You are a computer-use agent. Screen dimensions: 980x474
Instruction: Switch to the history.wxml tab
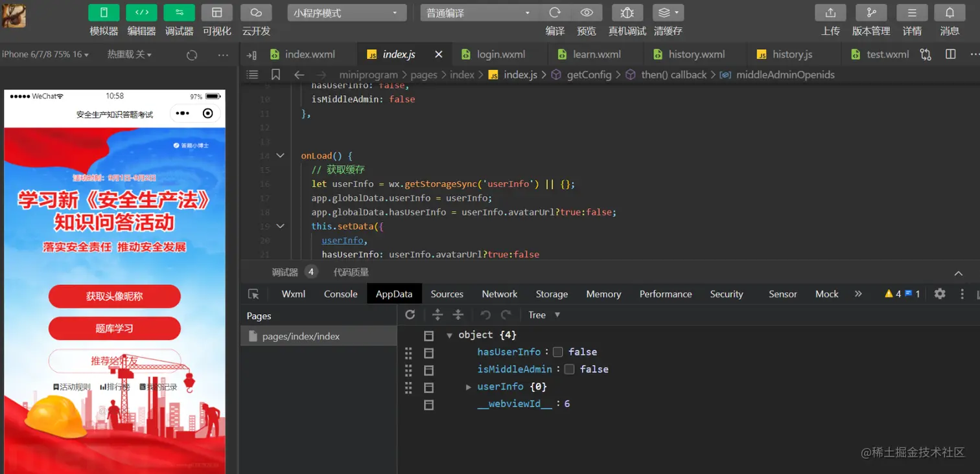click(x=696, y=54)
